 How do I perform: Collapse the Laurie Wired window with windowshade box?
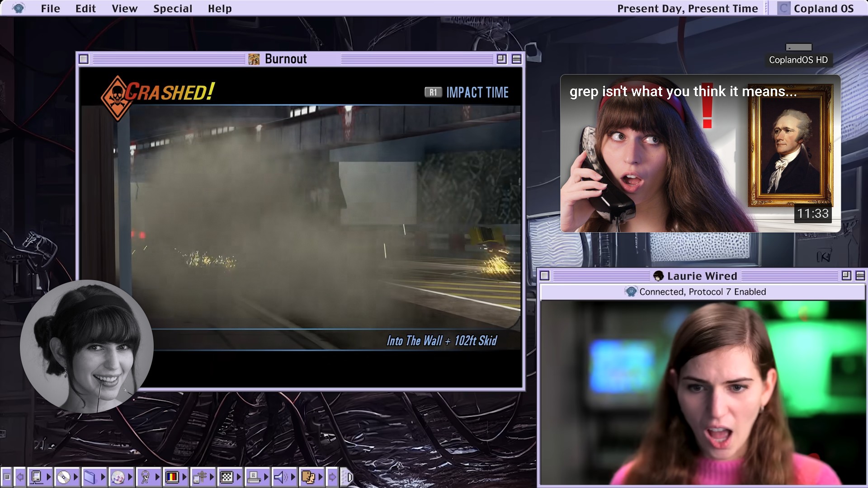tap(860, 275)
